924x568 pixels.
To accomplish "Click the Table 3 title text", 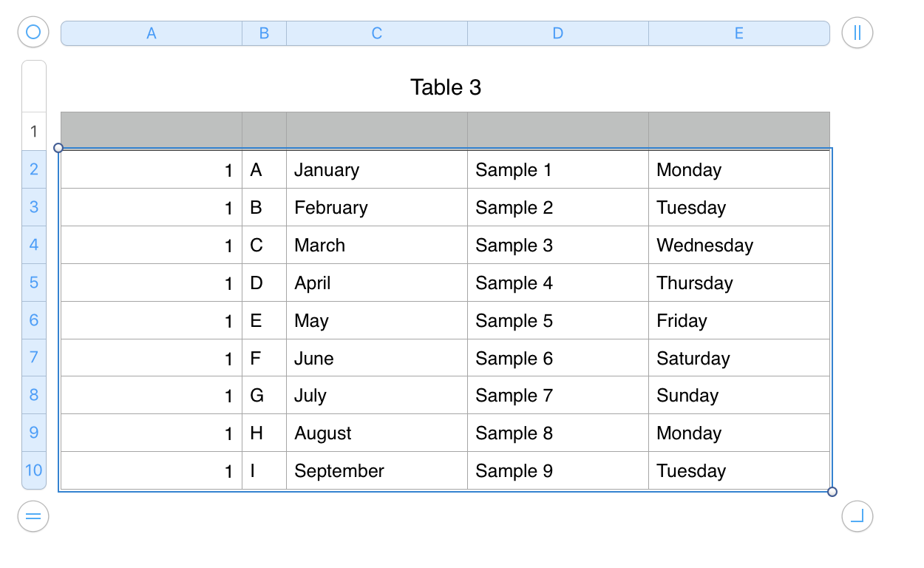I will point(446,87).
